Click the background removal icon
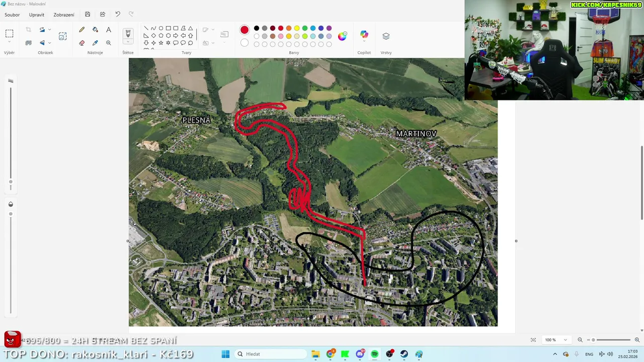The image size is (644, 362). (28, 43)
